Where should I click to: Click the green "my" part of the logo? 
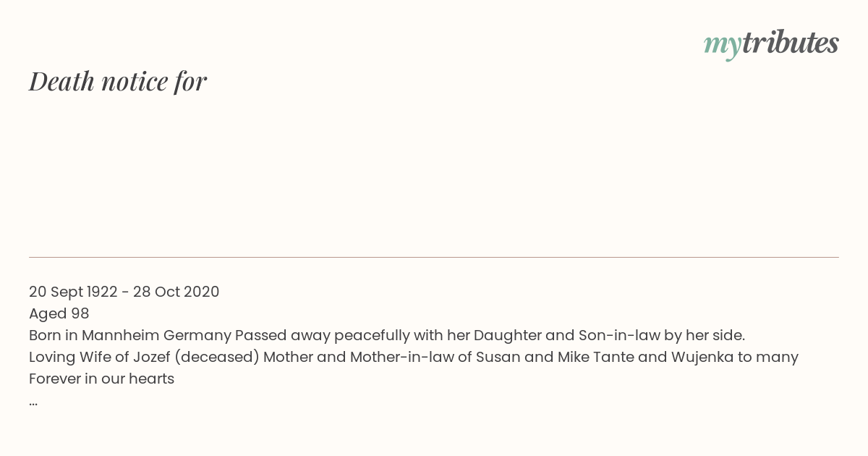point(722,46)
